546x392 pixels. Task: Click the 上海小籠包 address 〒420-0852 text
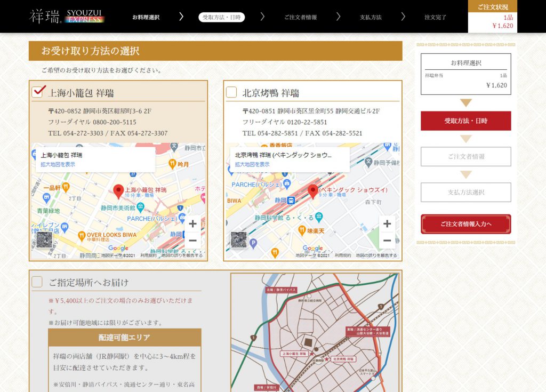pos(100,111)
